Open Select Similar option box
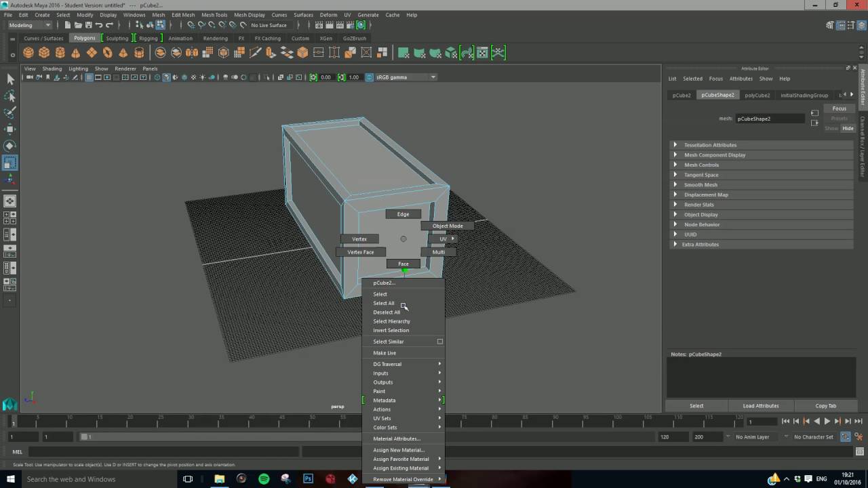This screenshot has width=868, height=488. [x=439, y=342]
